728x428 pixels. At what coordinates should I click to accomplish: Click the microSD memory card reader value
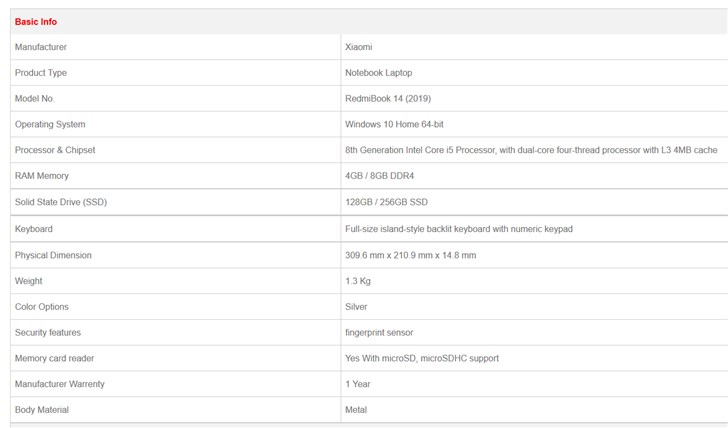421,358
